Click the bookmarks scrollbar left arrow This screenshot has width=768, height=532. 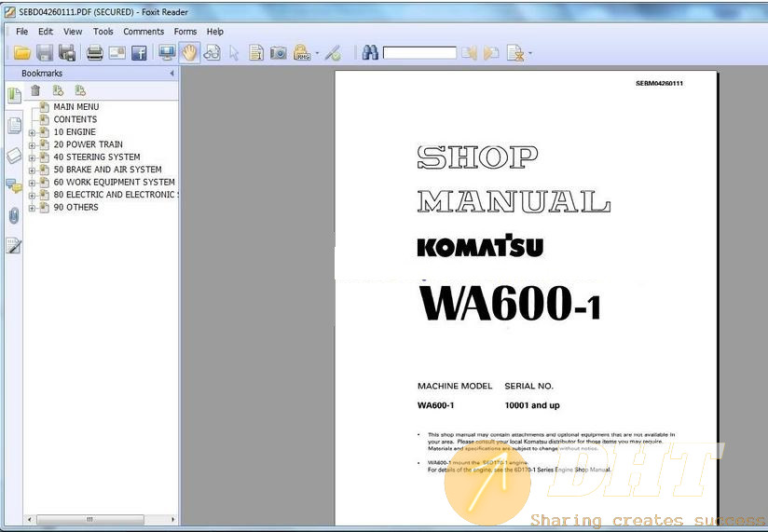point(30,519)
